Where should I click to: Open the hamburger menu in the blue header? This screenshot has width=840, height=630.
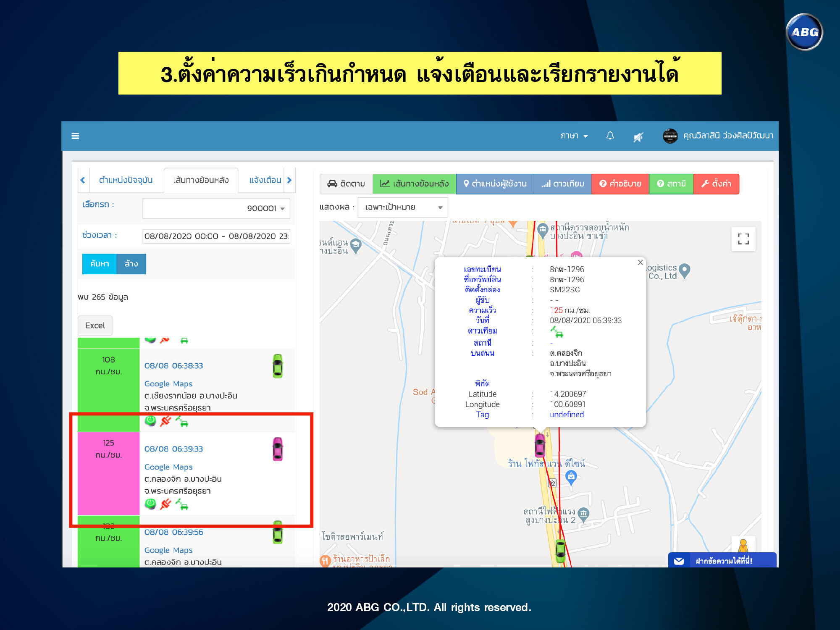pyautogui.click(x=75, y=136)
